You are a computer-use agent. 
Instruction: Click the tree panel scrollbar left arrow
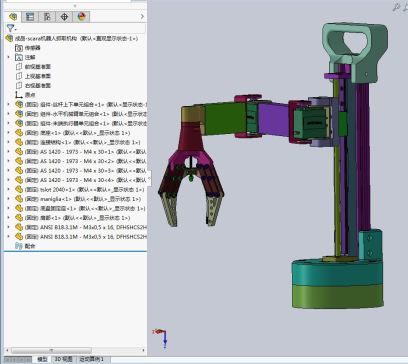[x=7, y=350]
